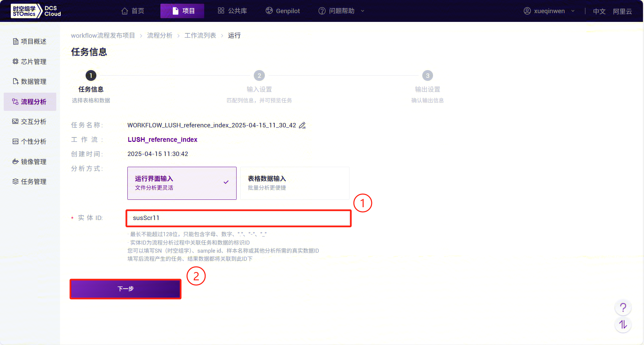Viewport: 644px width, 345px height.
Task: Click the checkmark on 运行界面输入 card
Action: [226, 182]
